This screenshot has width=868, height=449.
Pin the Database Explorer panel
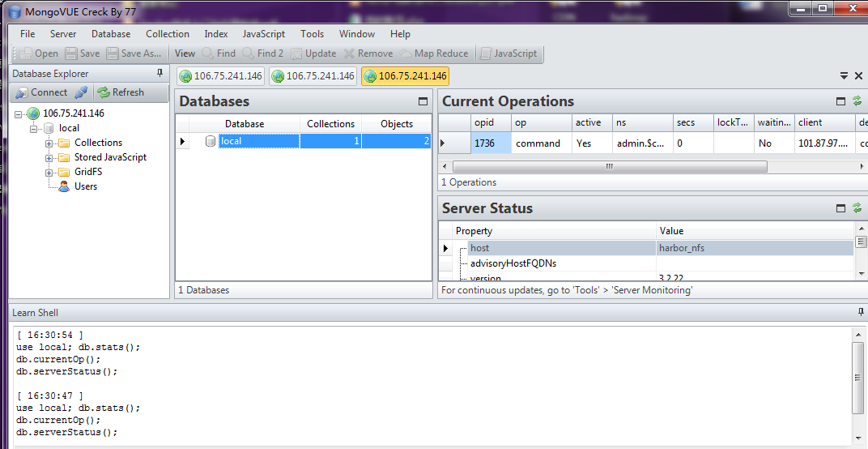tap(160, 73)
